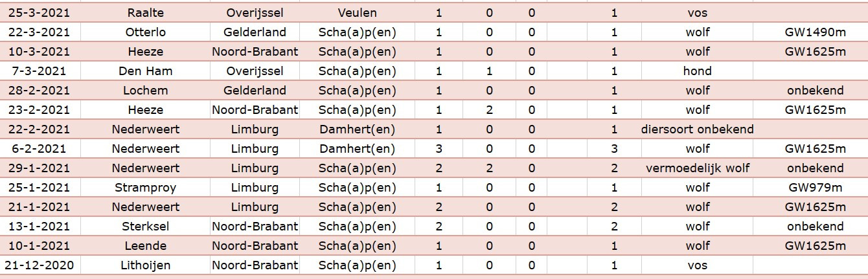Select the diersoort onbekend cell

pyautogui.click(x=698, y=129)
